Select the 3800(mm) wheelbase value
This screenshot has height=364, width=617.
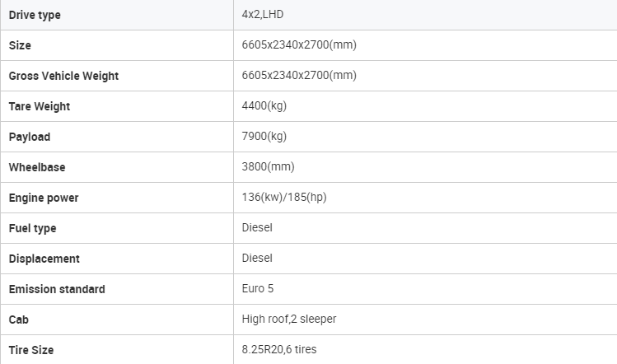coord(268,167)
